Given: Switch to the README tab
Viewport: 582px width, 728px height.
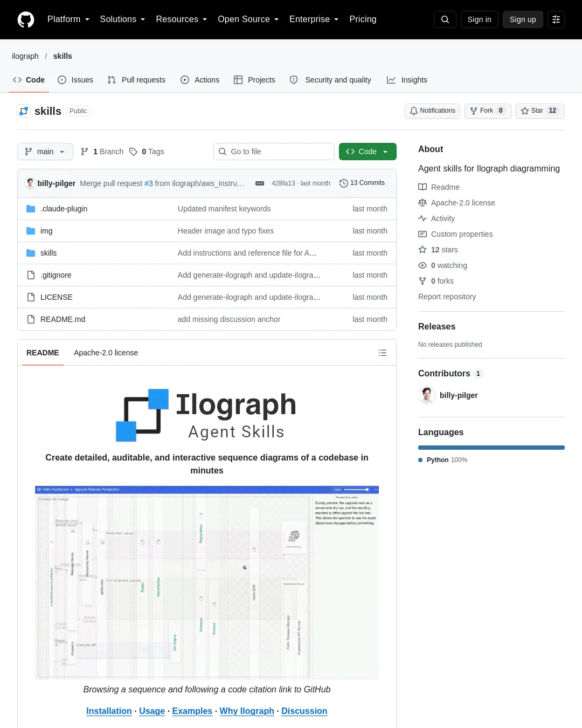Looking at the screenshot, I should [43, 353].
